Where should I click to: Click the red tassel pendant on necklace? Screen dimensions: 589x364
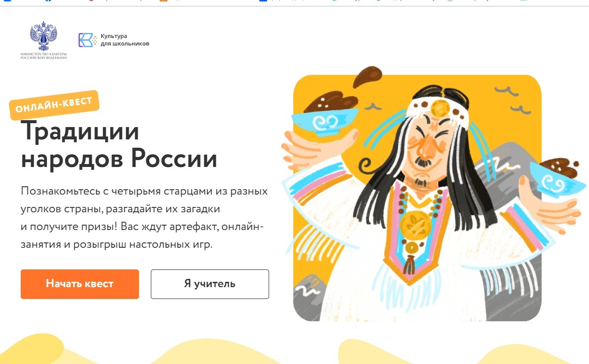click(409, 265)
